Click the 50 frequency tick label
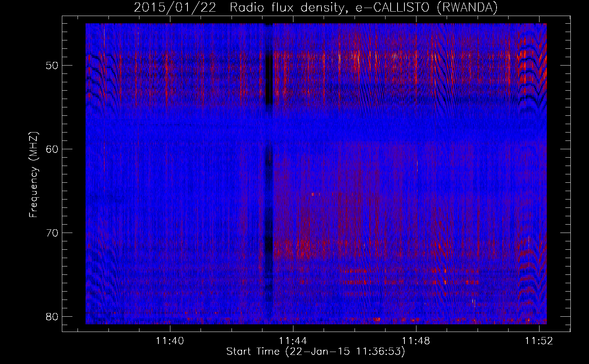The height and width of the screenshot is (364, 589). coord(52,66)
